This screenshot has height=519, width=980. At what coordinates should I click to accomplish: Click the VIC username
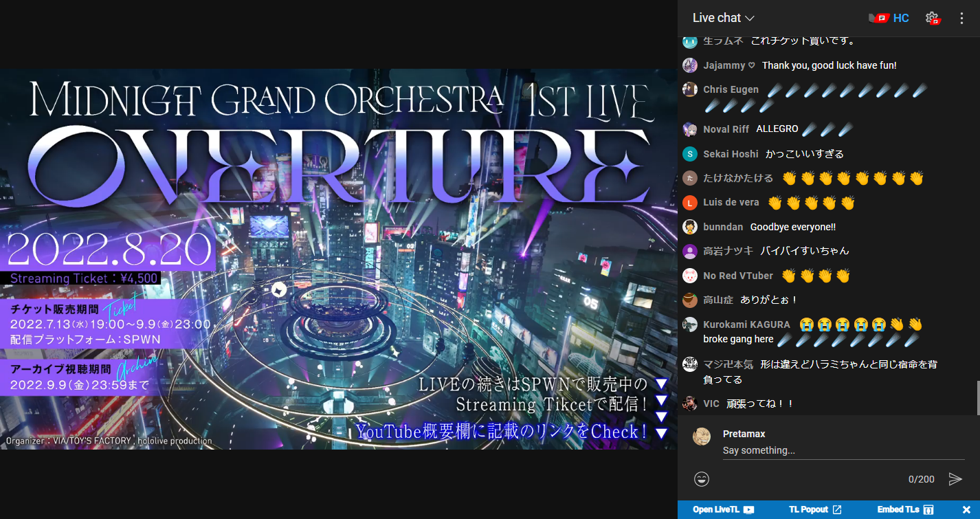(711, 404)
